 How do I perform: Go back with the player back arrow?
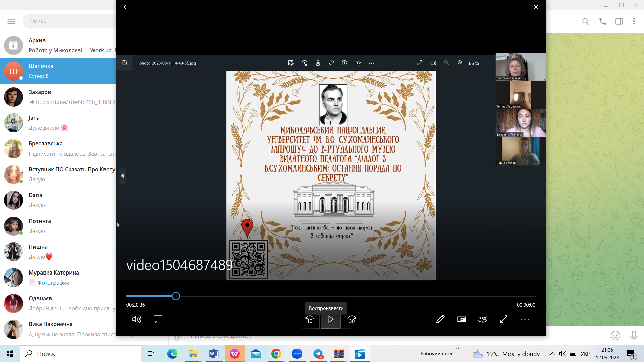[x=126, y=7]
